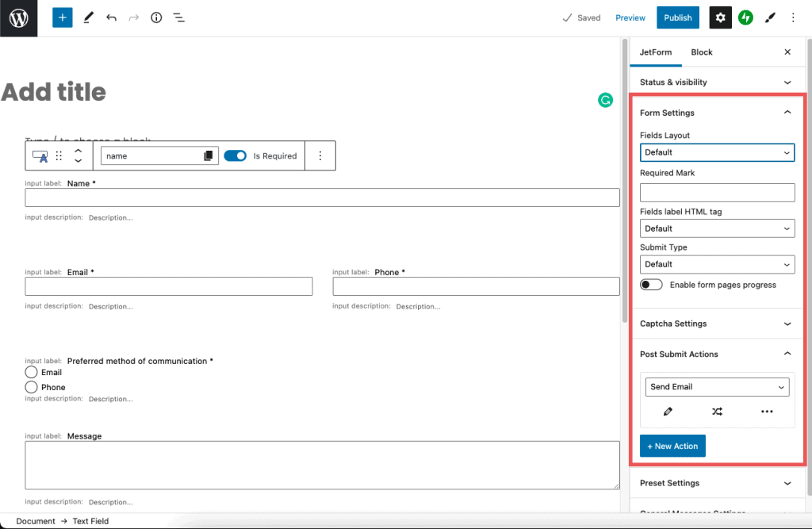812x529 pixels.
Task: Click the Email field description placeholder
Action: [x=111, y=307]
